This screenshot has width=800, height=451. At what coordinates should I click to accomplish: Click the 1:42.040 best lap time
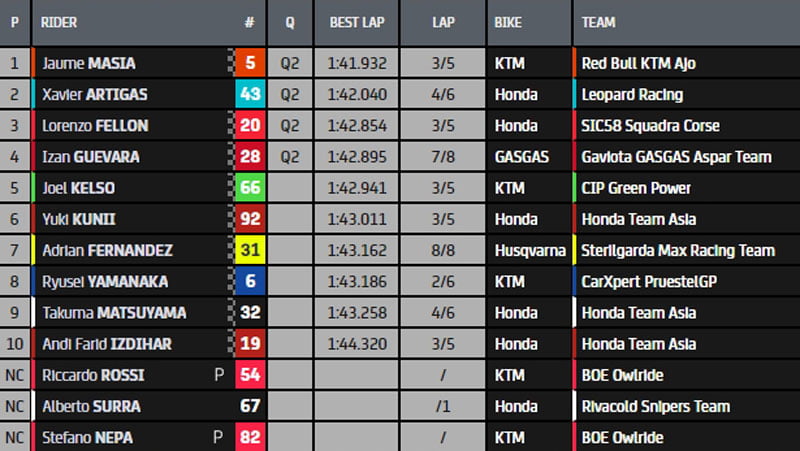(356, 94)
